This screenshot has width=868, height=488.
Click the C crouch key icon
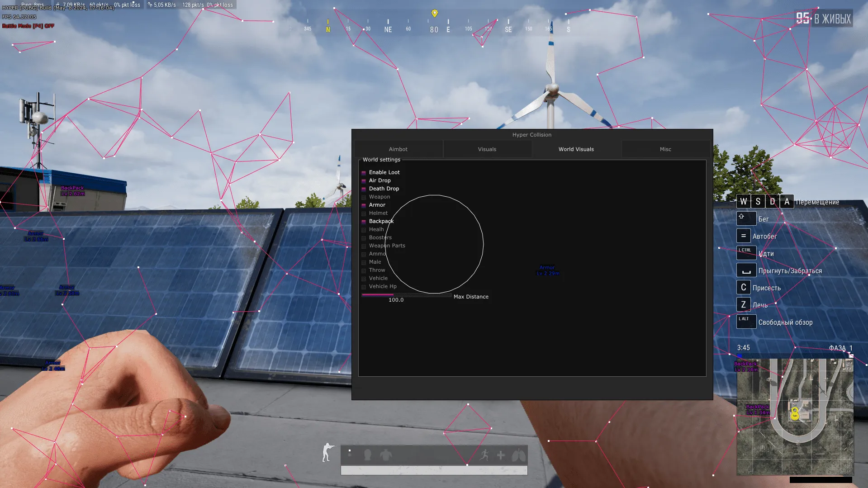tap(743, 288)
